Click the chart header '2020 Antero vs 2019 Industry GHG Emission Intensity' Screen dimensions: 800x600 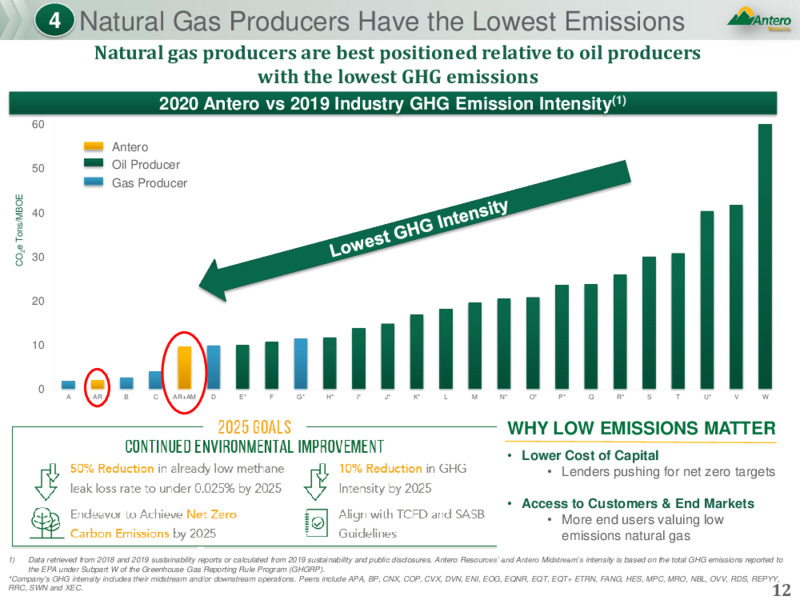(x=392, y=104)
